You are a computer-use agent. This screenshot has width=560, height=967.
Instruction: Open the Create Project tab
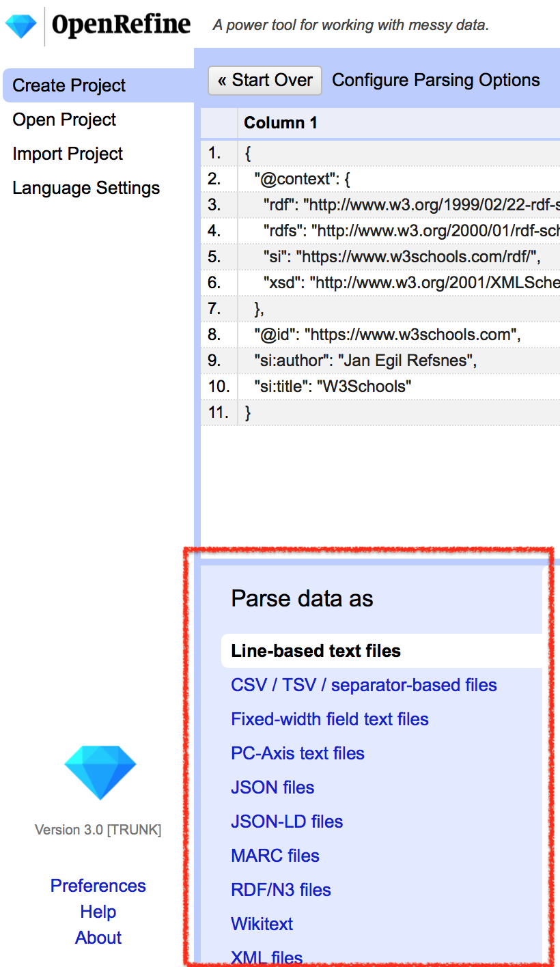coord(98,85)
